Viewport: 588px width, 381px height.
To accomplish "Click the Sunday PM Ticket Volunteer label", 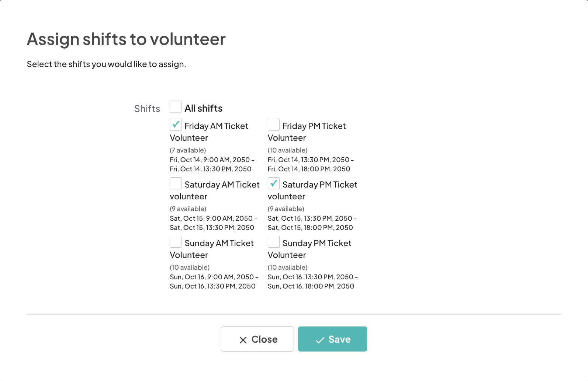I will pyautogui.click(x=317, y=244).
